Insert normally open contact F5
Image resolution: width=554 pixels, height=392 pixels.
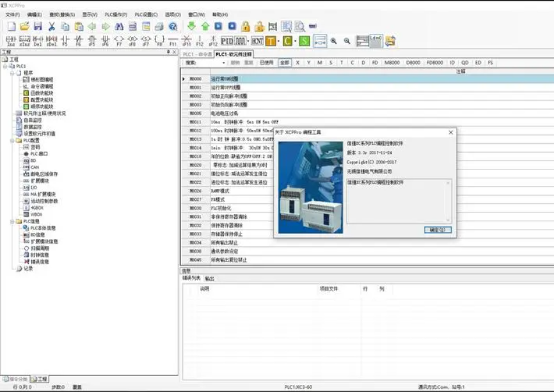coord(65,41)
